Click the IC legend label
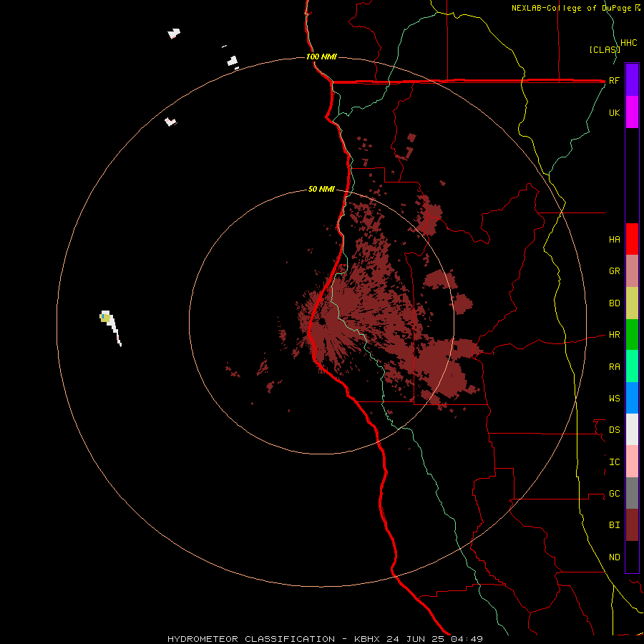 (x=614, y=462)
